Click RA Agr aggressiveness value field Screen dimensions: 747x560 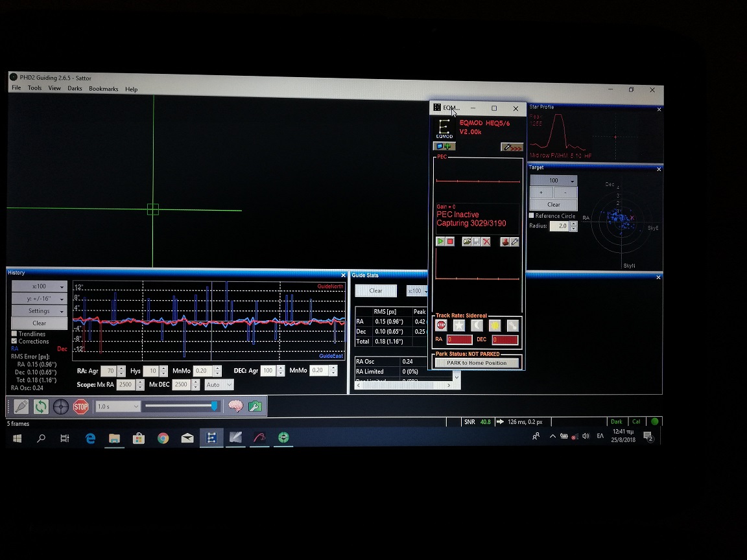(109, 371)
